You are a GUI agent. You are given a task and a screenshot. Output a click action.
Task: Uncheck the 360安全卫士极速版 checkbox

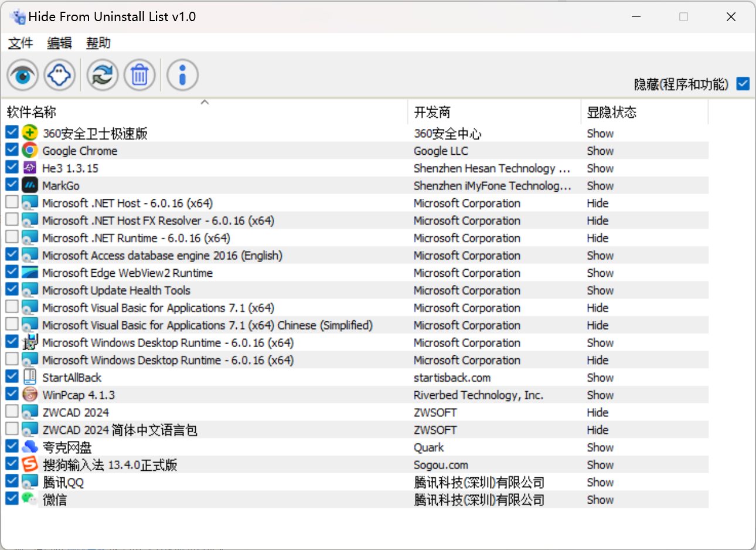[x=12, y=132]
